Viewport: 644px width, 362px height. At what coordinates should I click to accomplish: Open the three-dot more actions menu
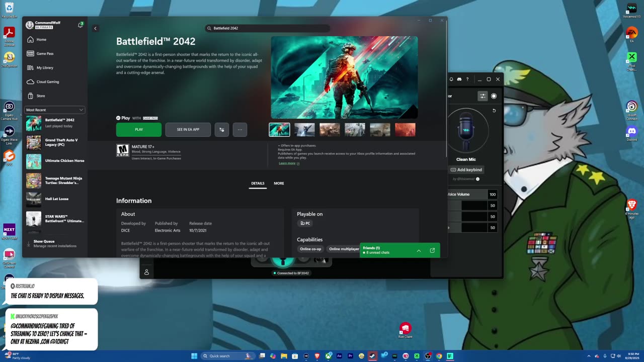click(x=240, y=129)
